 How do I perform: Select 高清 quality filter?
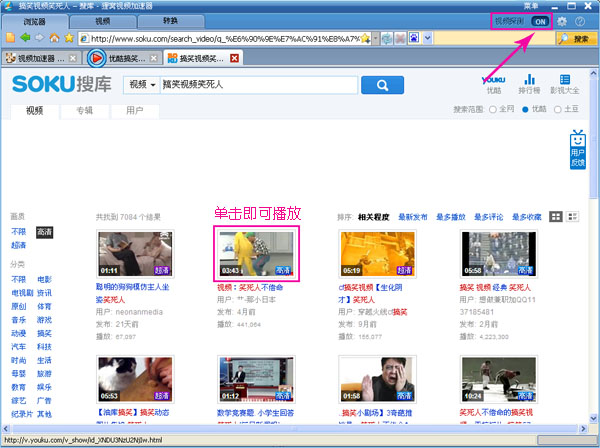(x=44, y=232)
